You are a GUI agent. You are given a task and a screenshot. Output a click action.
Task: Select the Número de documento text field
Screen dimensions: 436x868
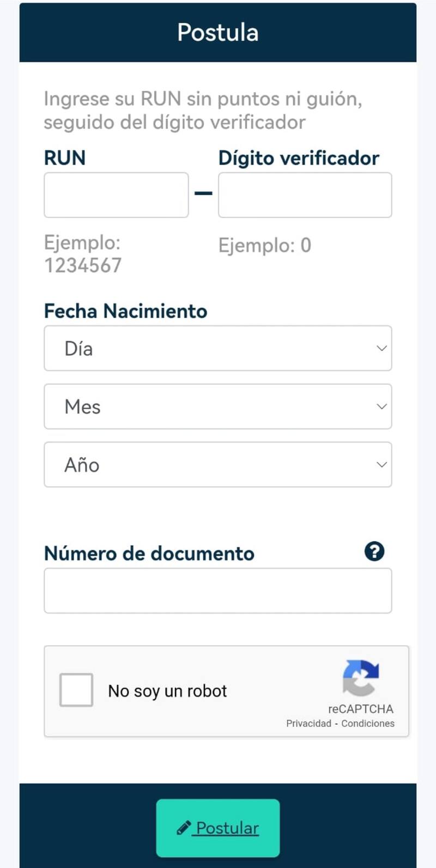point(217,591)
